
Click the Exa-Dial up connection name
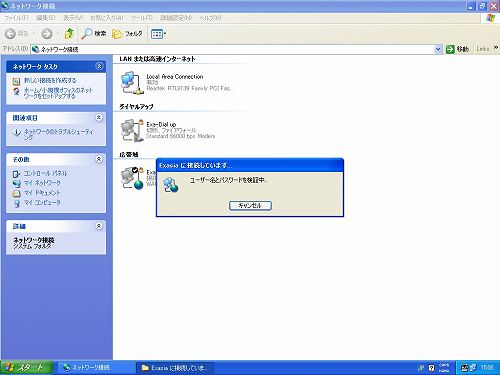coord(161,124)
